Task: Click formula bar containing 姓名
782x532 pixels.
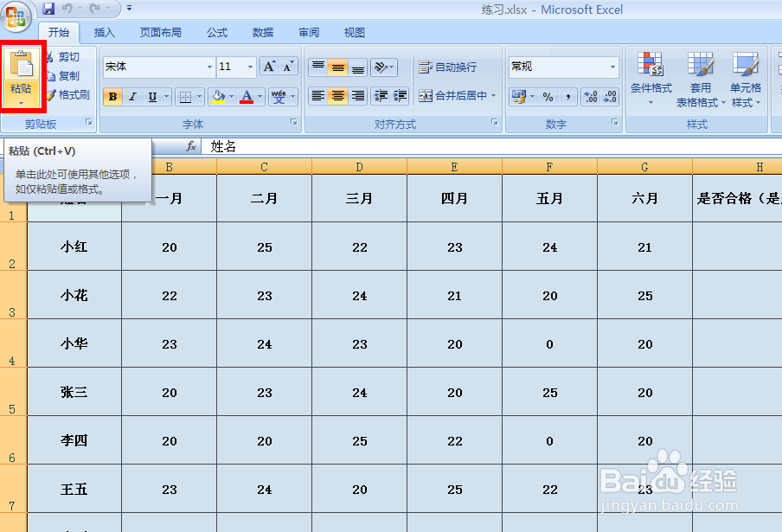Action: 491,146
